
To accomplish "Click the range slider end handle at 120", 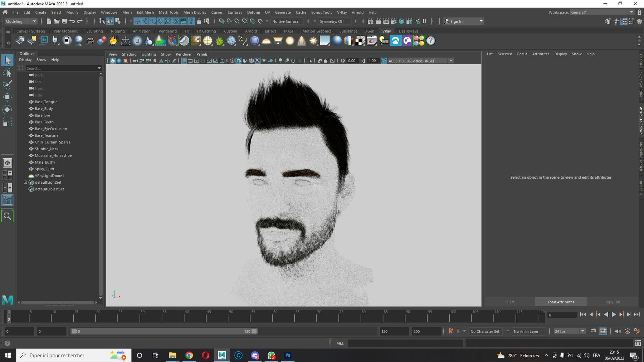I will pyautogui.click(x=254, y=331).
